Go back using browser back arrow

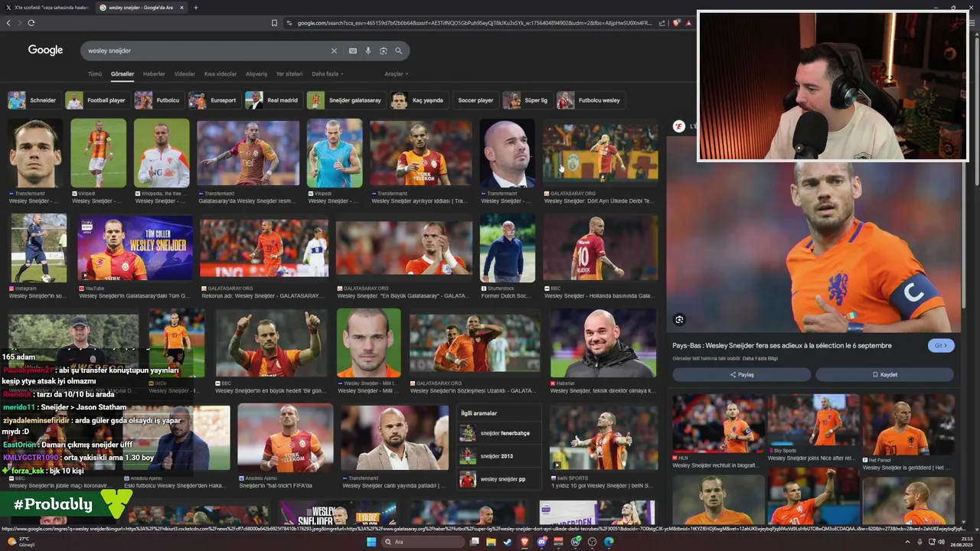pos(8,23)
